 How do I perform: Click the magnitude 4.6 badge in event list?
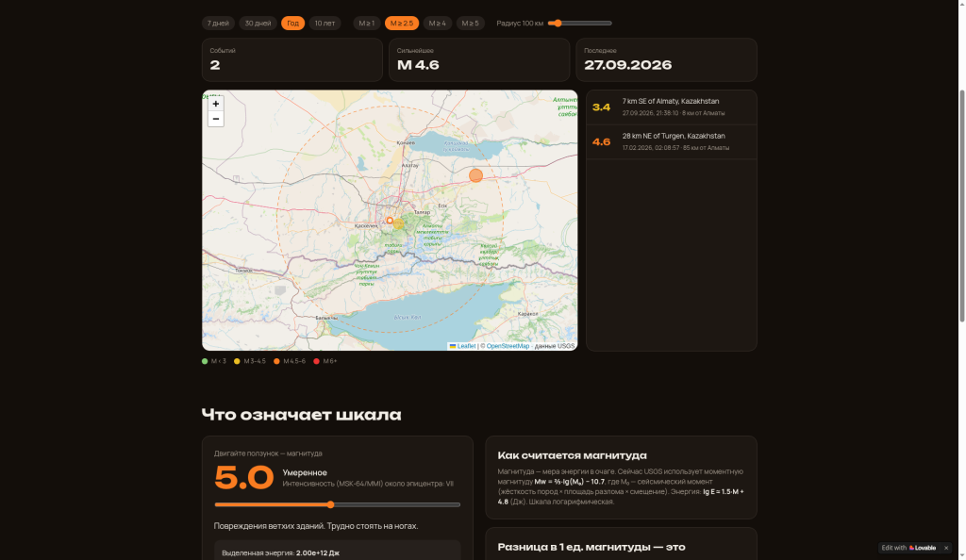click(x=601, y=142)
